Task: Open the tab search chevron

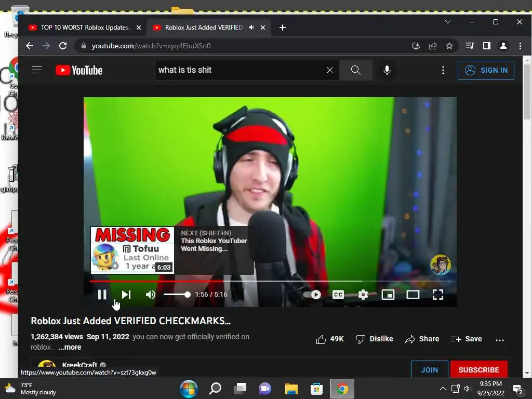Action: (x=448, y=22)
